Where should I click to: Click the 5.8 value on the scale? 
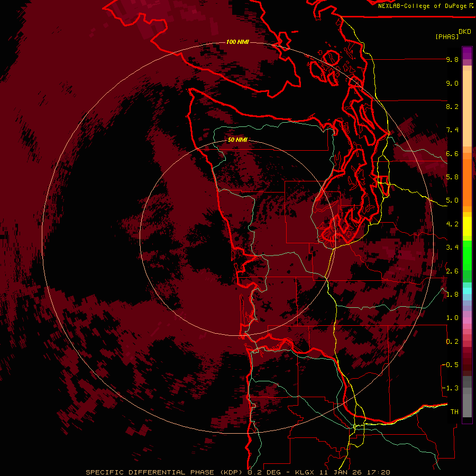click(x=452, y=177)
